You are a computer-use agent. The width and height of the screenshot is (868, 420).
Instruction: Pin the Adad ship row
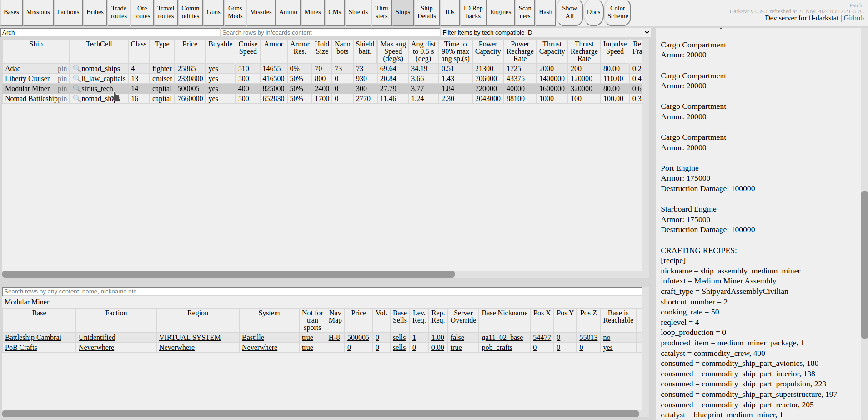click(x=62, y=69)
